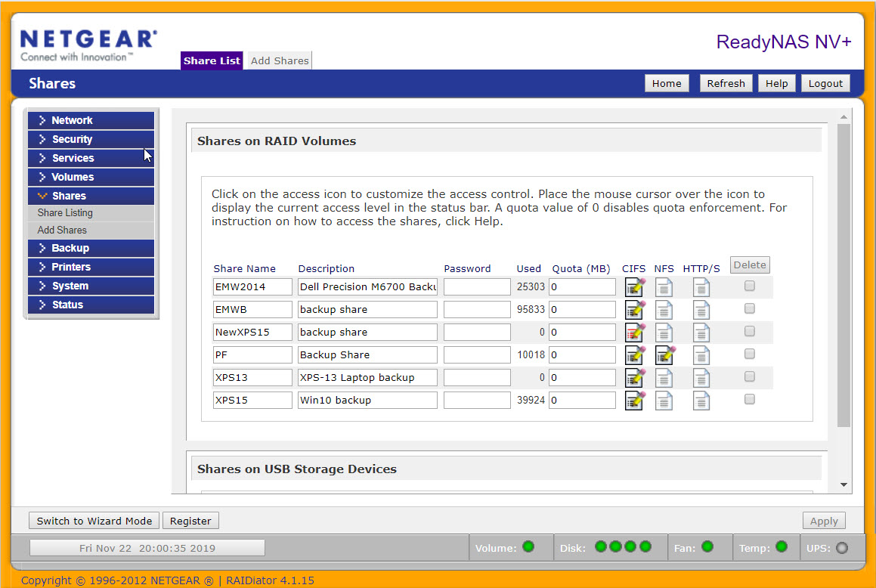Check the delete checkbox for EMW2014 share
876x588 pixels.
[749, 286]
